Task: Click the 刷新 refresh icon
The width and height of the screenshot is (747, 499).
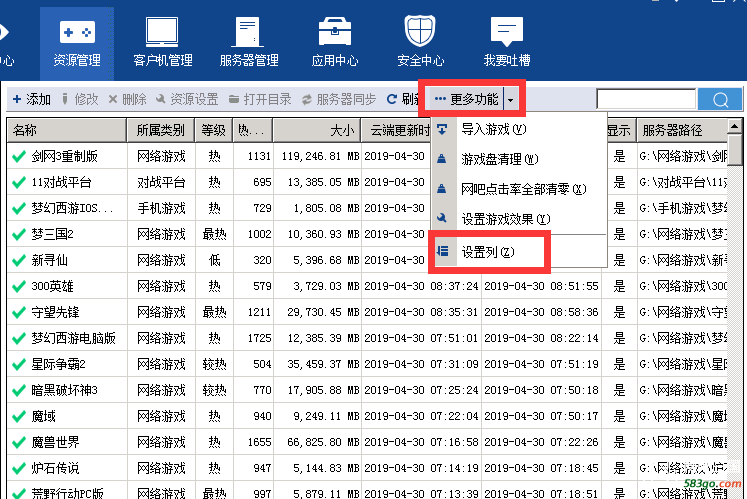Action: pos(392,99)
